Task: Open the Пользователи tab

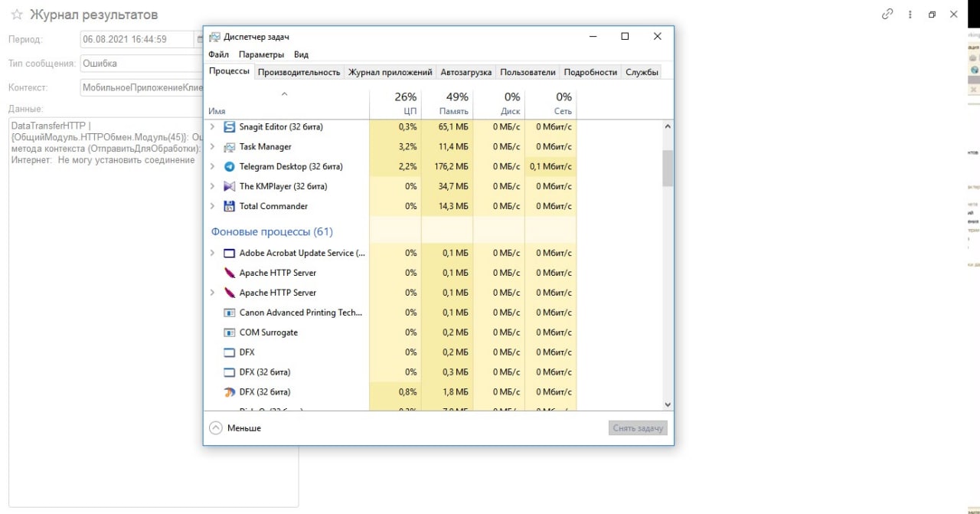Action: [528, 72]
